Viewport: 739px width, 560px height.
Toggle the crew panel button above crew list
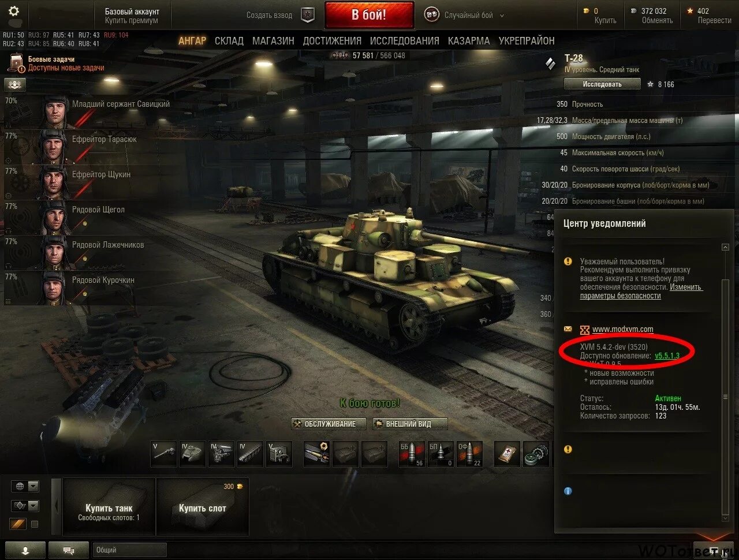pyautogui.click(x=15, y=84)
